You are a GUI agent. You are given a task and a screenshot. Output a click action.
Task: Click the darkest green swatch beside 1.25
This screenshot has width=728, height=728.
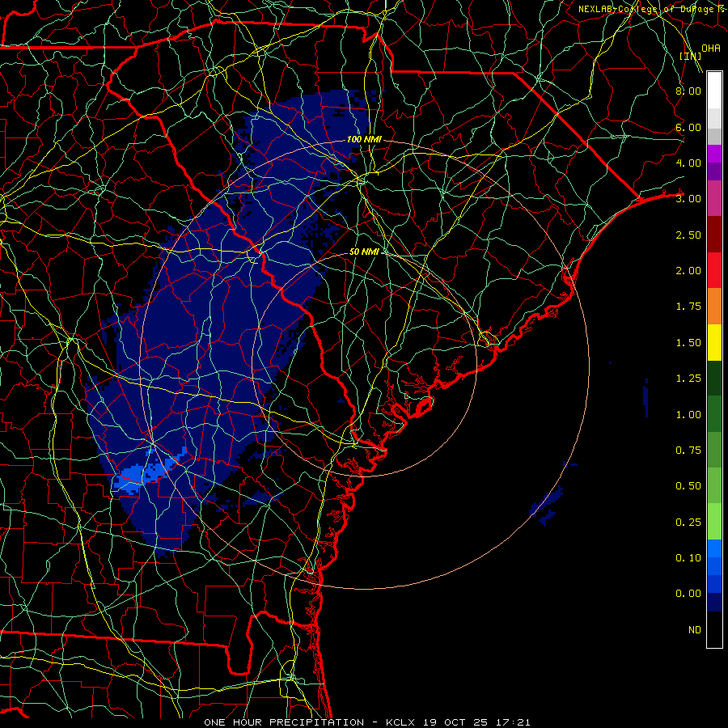(x=714, y=378)
